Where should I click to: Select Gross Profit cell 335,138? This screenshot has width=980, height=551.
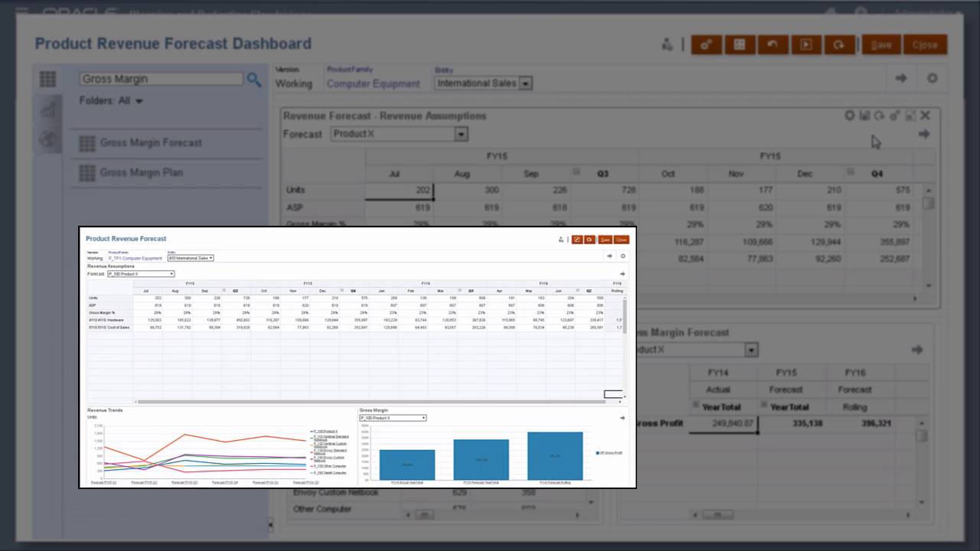pyautogui.click(x=792, y=423)
